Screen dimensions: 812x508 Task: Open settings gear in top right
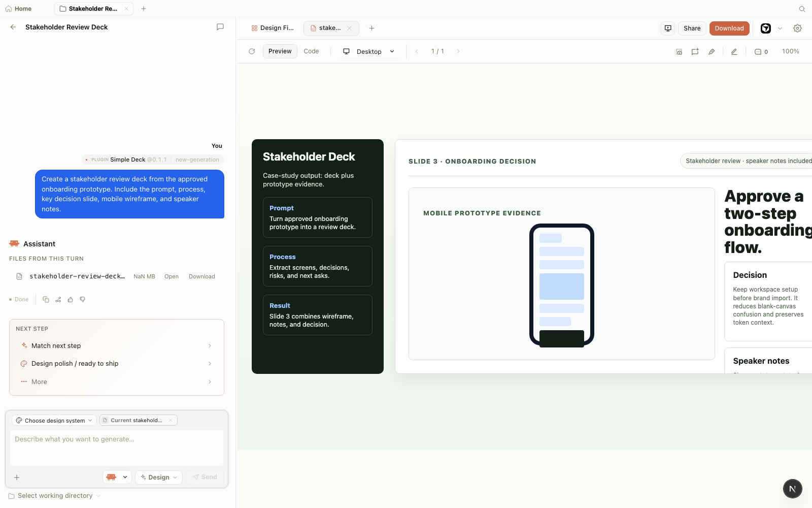797,28
